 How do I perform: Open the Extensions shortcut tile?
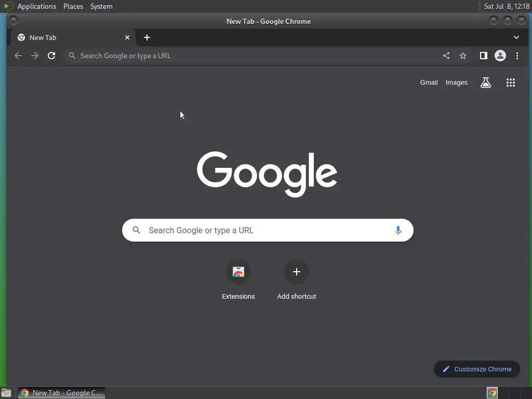[x=238, y=280]
